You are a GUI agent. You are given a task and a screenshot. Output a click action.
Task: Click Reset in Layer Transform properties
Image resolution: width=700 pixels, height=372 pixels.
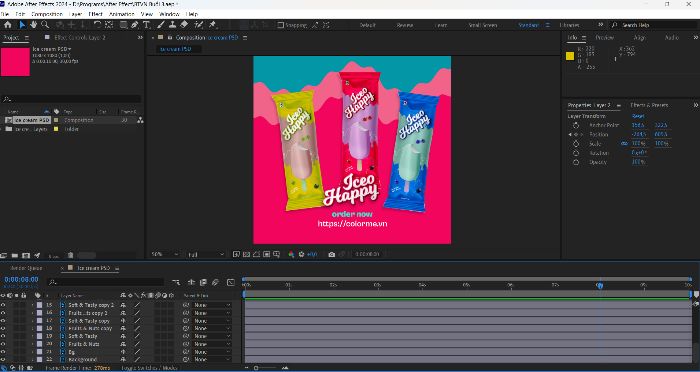click(x=638, y=116)
